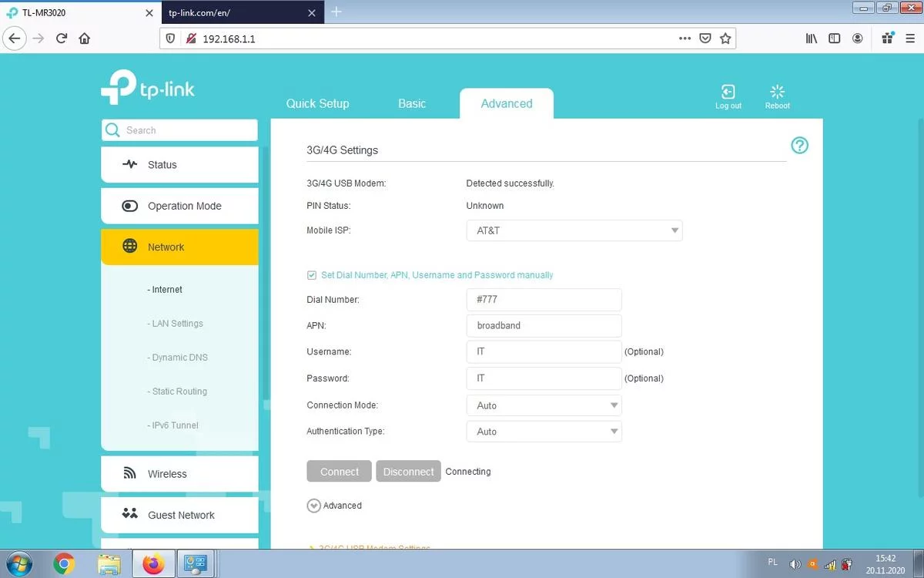Click the Guest Network people icon

[130, 514]
